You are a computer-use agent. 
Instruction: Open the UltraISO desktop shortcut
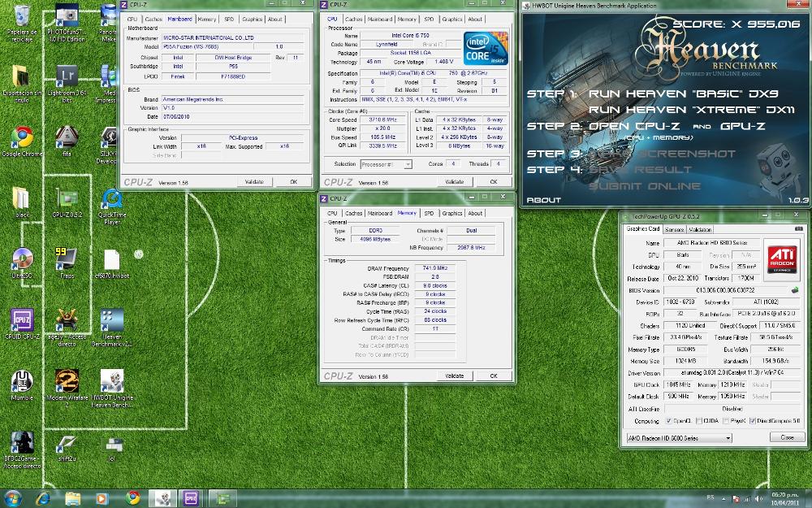coord(22,263)
